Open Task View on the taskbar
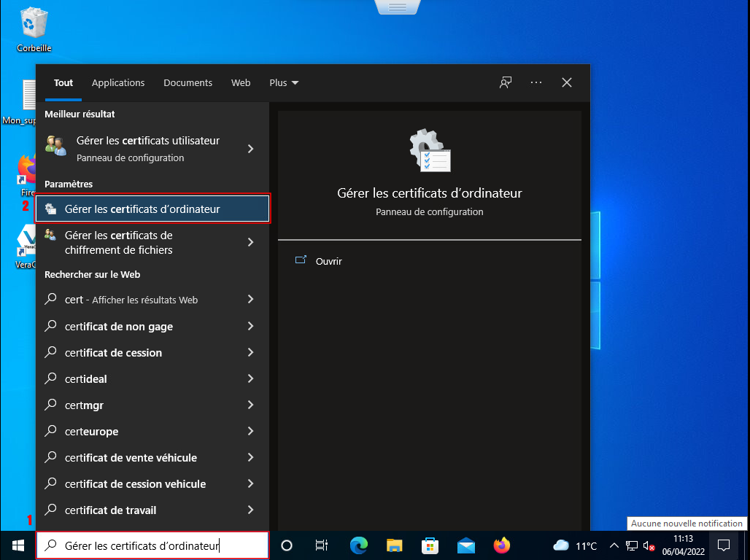Viewport: 750px width, 560px height. 322,545
